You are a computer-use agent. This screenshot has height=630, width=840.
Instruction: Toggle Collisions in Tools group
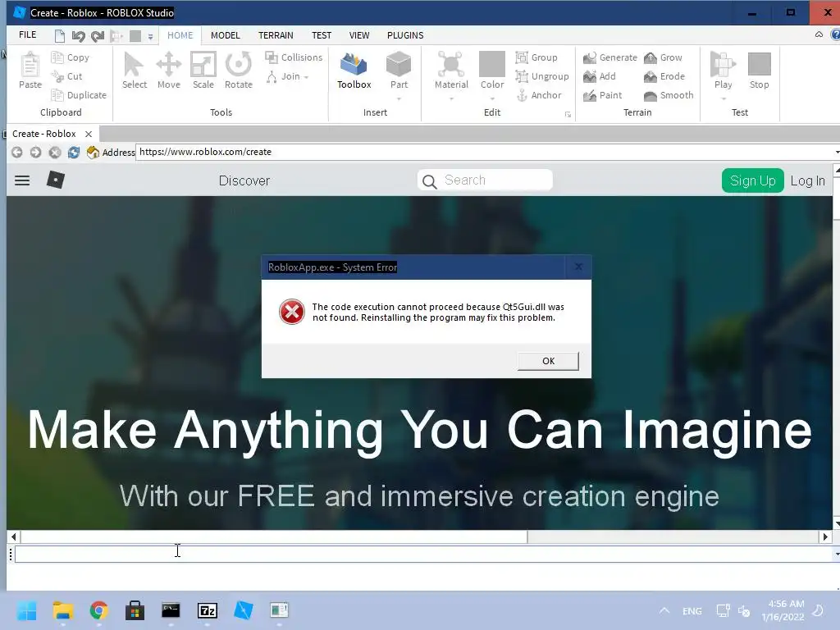point(294,57)
